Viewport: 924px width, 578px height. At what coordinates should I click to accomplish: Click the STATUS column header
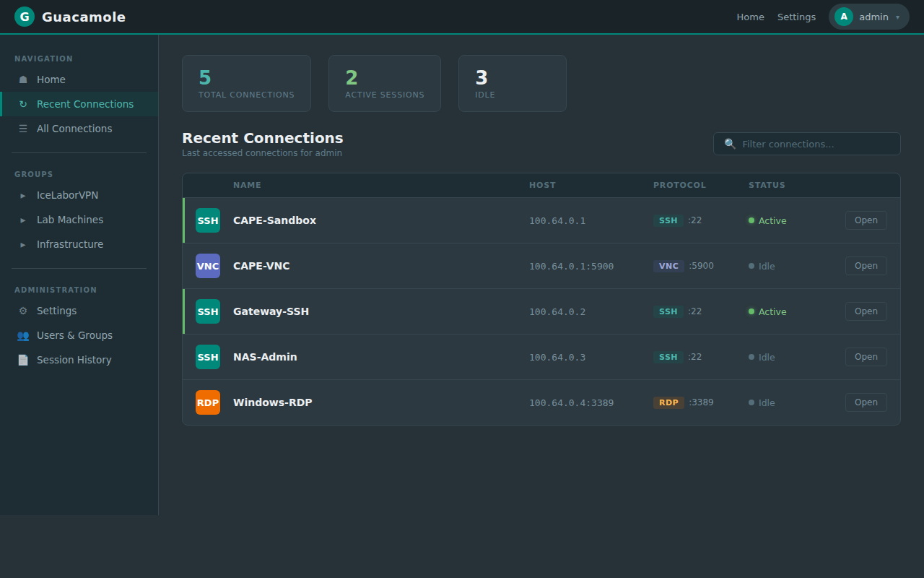[767, 185]
